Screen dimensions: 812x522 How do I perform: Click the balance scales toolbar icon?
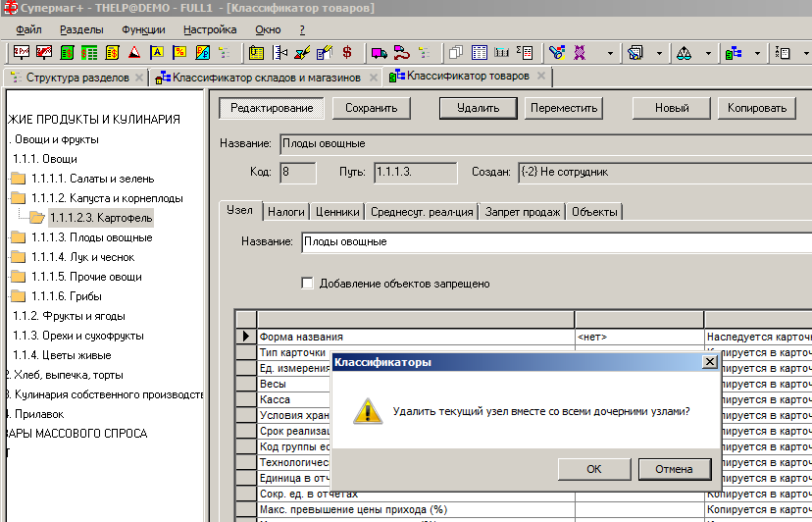point(685,52)
